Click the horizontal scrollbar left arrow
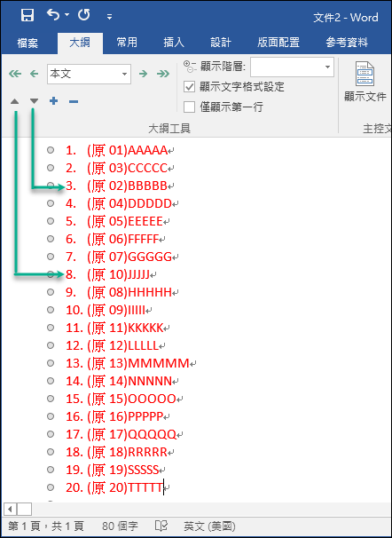 pos(10,509)
